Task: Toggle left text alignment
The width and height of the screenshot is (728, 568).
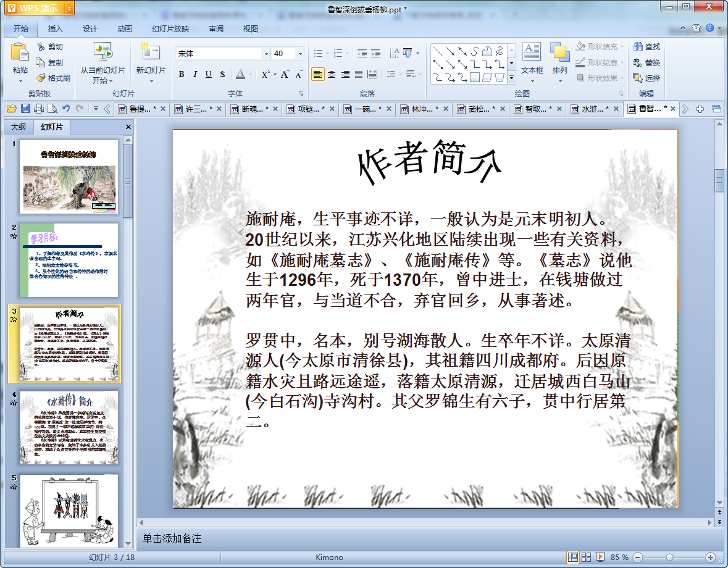Action: point(317,74)
